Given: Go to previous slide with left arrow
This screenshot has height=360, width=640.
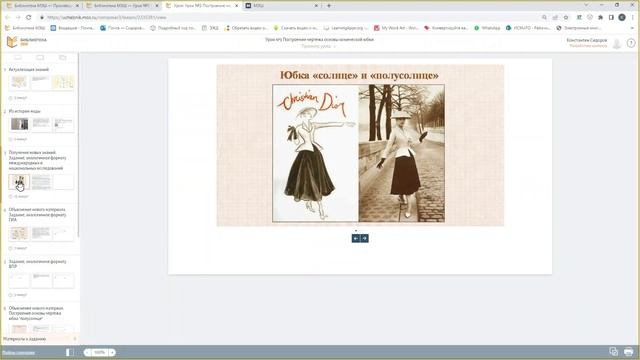Looking at the screenshot, I should click(x=356, y=238).
